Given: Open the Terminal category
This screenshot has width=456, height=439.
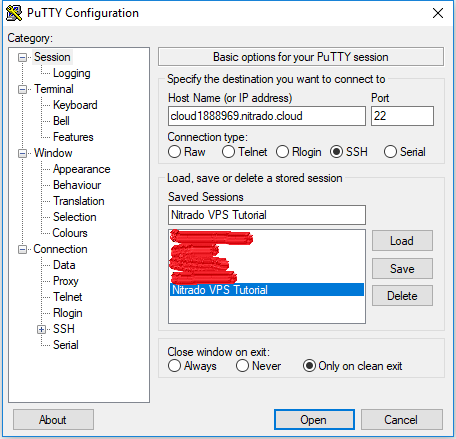Looking at the screenshot, I should click(x=54, y=89).
